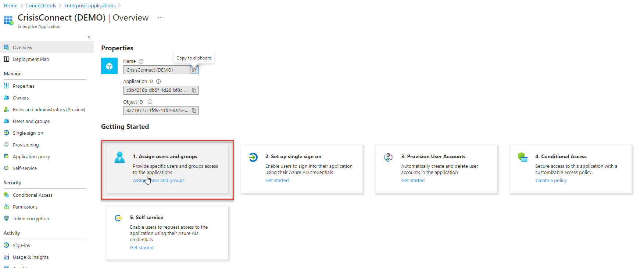Click the info icon next to Application ID
Image resolution: width=644 pixels, height=268 pixels.
tap(158, 82)
